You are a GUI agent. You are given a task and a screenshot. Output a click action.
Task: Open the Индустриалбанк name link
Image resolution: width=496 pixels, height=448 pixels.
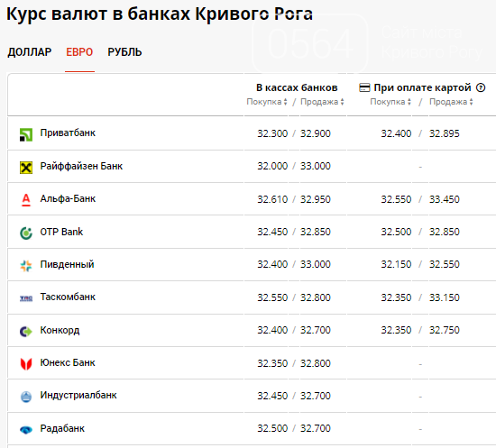coord(78,395)
